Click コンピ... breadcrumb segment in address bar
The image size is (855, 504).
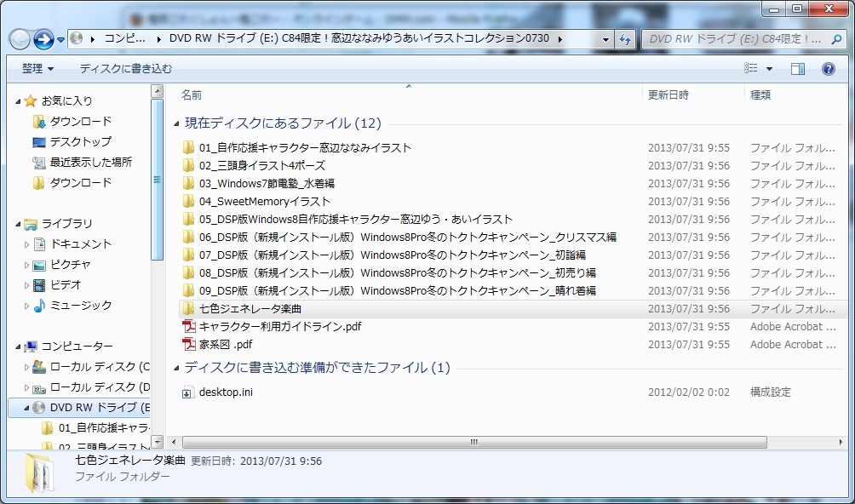click(x=125, y=38)
